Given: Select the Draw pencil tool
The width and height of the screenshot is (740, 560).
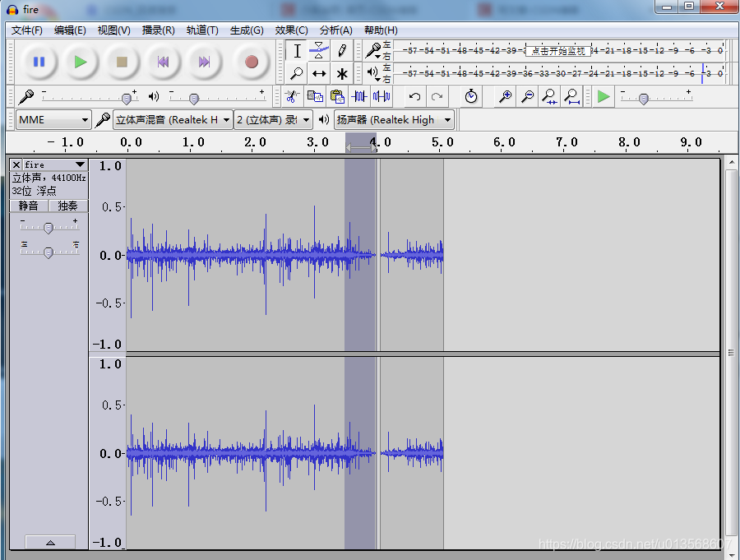Looking at the screenshot, I should (x=342, y=51).
